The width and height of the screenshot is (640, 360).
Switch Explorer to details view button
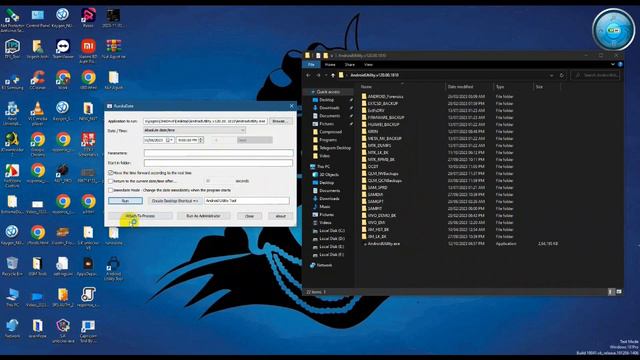click(x=611, y=292)
